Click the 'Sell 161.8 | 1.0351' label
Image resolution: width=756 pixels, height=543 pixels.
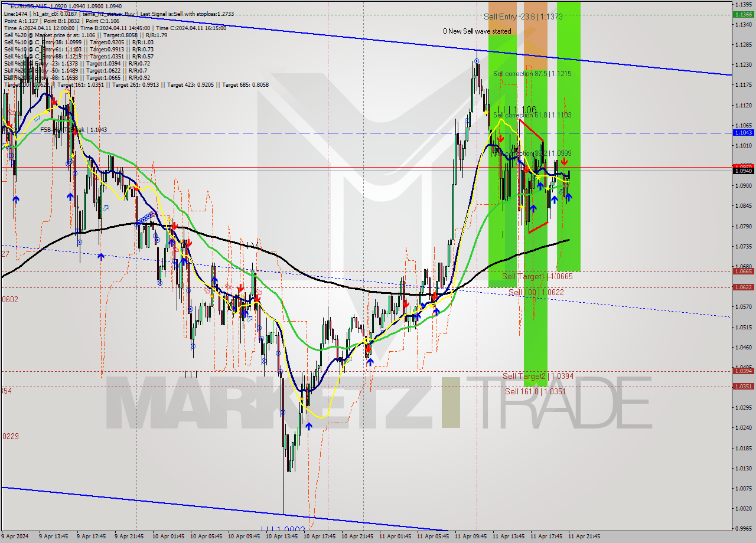535,391
